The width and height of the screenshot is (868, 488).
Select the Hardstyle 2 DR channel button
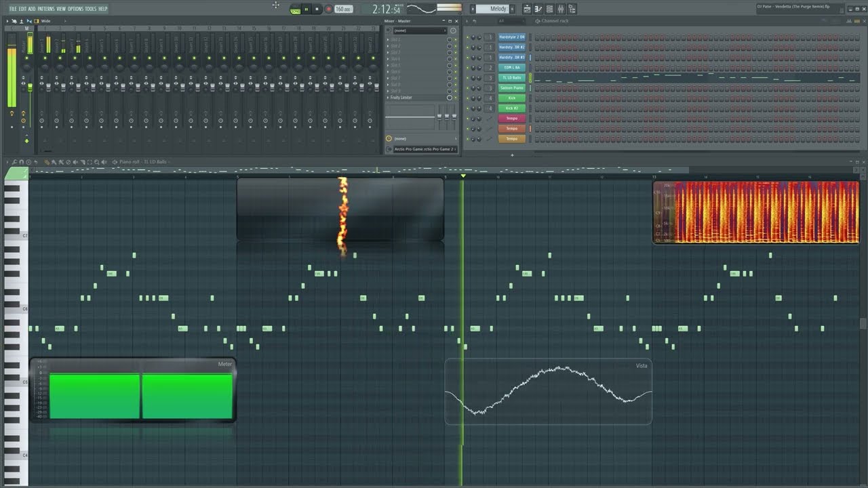[x=512, y=37]
